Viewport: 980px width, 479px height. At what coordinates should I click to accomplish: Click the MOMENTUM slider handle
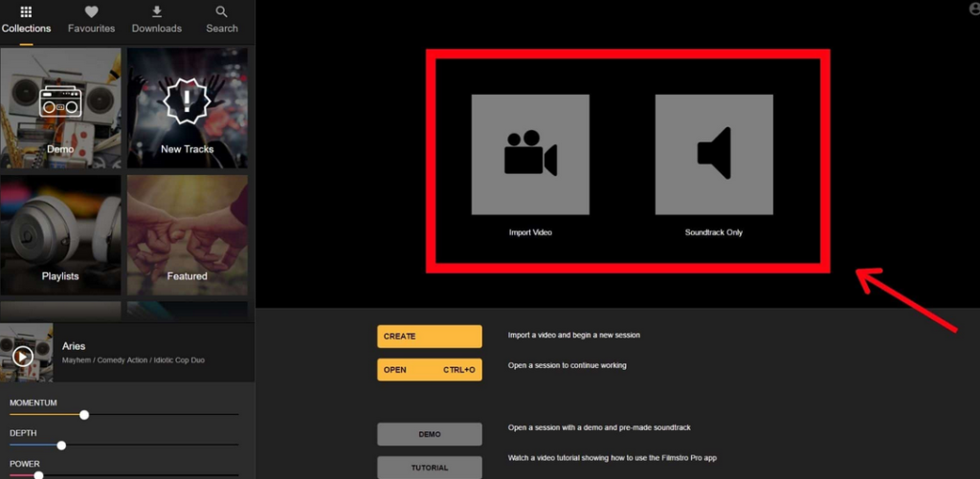[84, 415]
